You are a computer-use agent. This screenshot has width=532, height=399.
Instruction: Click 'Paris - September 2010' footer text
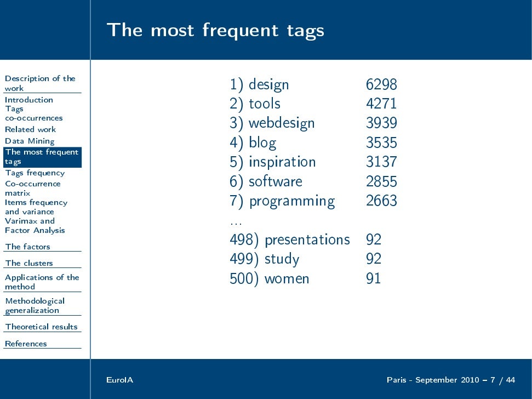click(x=433, y=380)
